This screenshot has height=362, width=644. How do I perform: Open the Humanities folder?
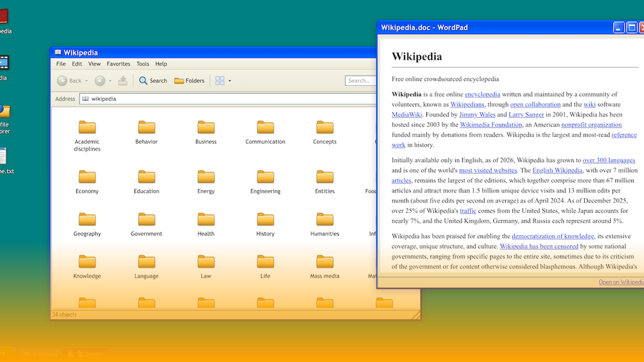tap(325, 224)
